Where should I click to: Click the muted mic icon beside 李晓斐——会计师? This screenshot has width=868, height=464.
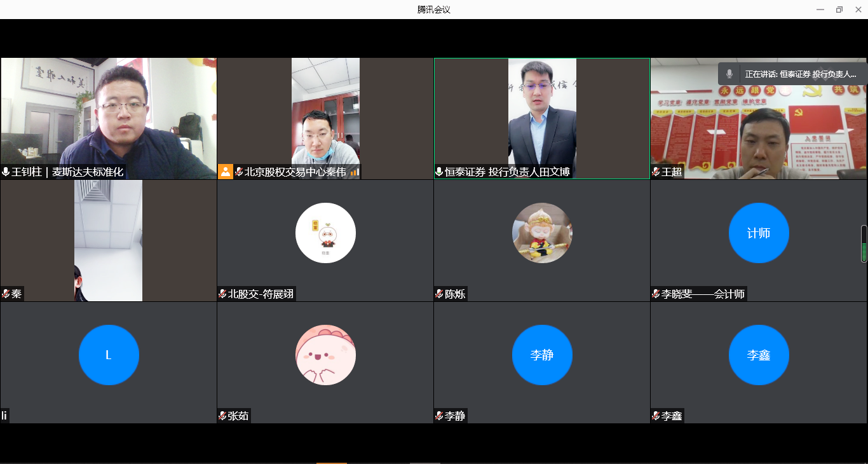coord(656,294)
